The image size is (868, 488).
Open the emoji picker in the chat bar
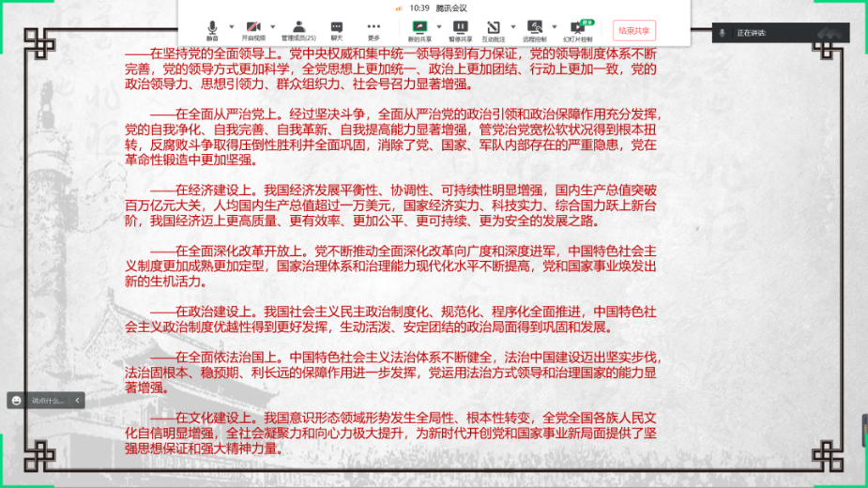(x=18, y=400)
